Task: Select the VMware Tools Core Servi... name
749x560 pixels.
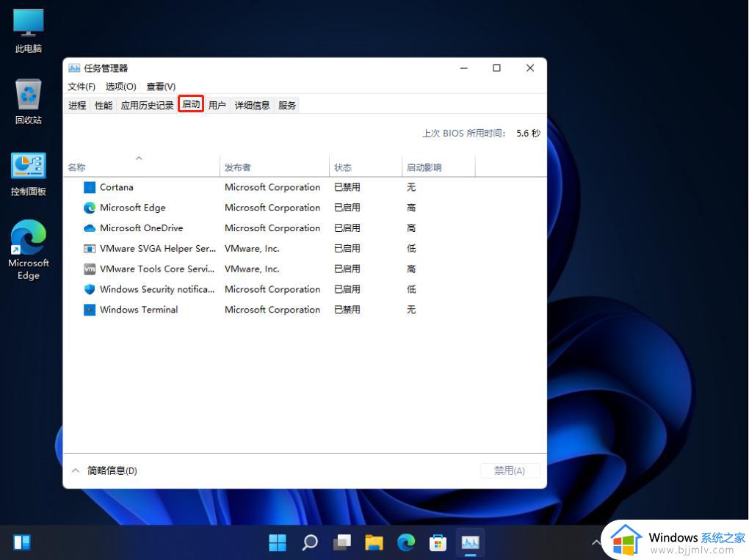Action: (x=157, y=269)
